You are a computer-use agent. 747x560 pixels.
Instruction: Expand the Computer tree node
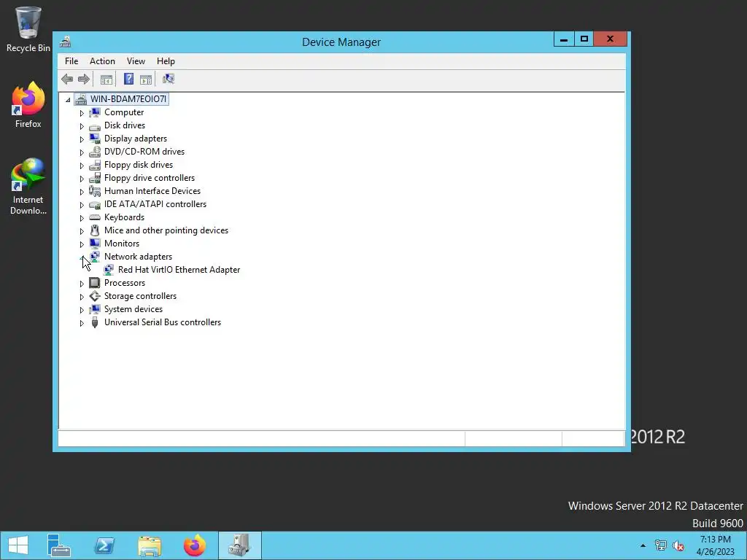pos(82,113)
